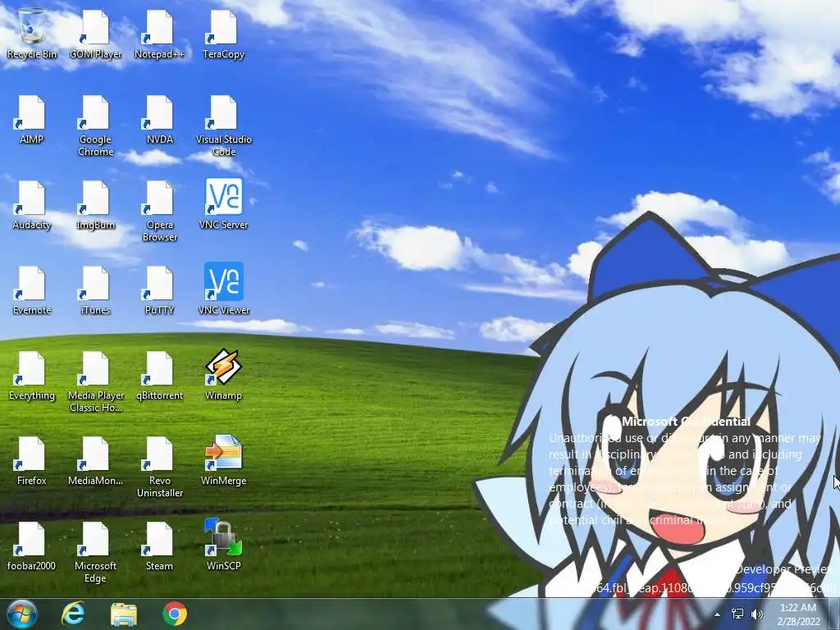Select Media Player Classic shortcut
This screenshot has height=630, width=840.
pyautogui.click(x=95, y=381)
